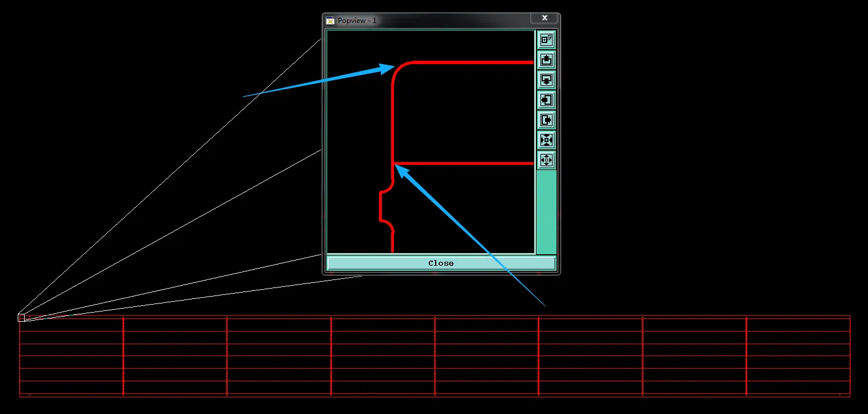
Task: Click the Popview - 1 title text
Action: click(x=357, y=21)
